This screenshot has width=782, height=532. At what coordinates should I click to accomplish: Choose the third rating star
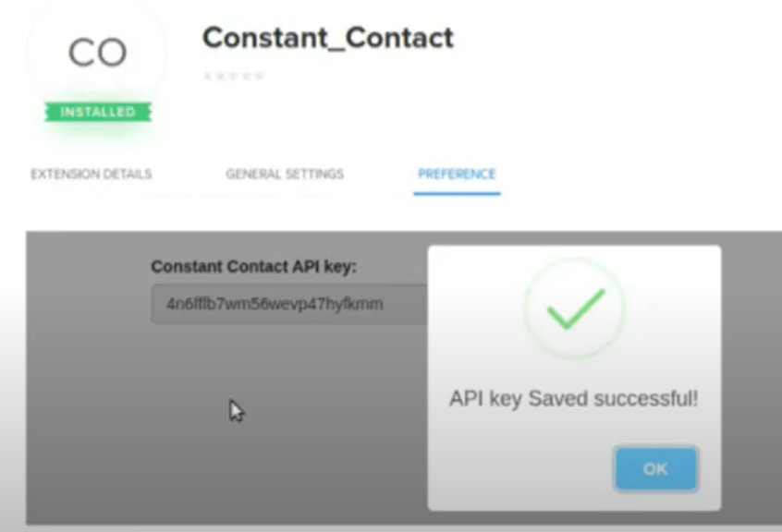[234, 77]
